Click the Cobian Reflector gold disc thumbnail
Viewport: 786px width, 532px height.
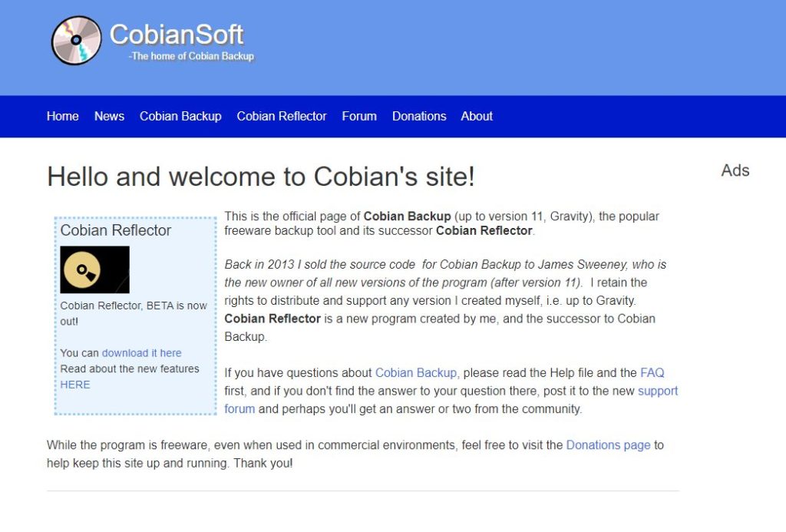tap(94, 269)
